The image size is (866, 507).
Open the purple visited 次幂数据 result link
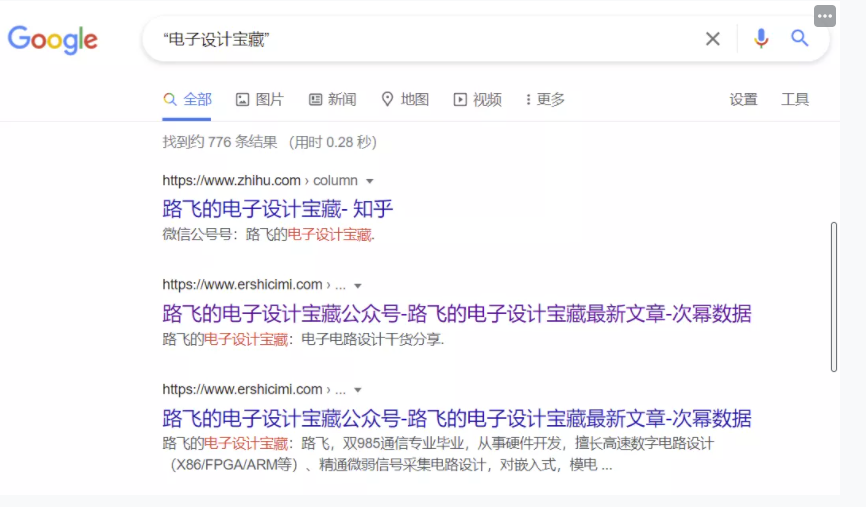click(457, 314)
